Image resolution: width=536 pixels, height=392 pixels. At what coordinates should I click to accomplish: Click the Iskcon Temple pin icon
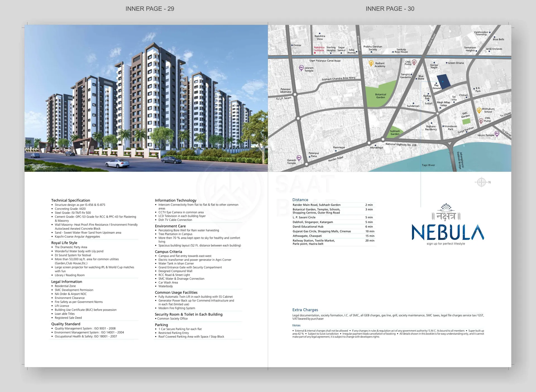(497, 134)
